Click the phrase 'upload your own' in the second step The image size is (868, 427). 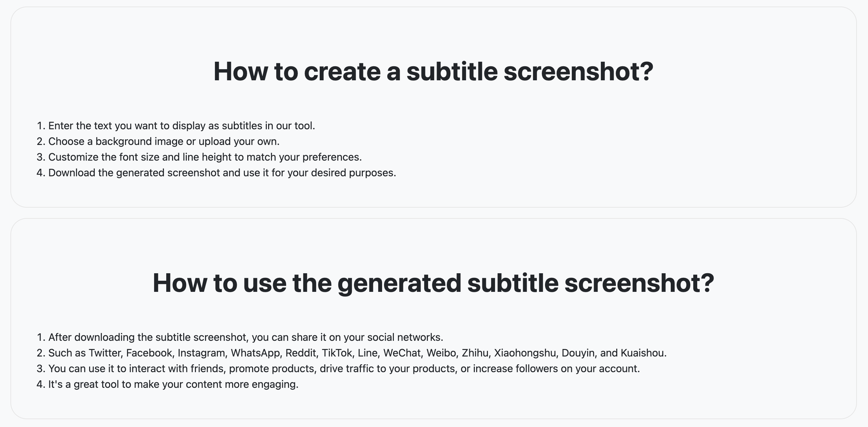(239, 141)
